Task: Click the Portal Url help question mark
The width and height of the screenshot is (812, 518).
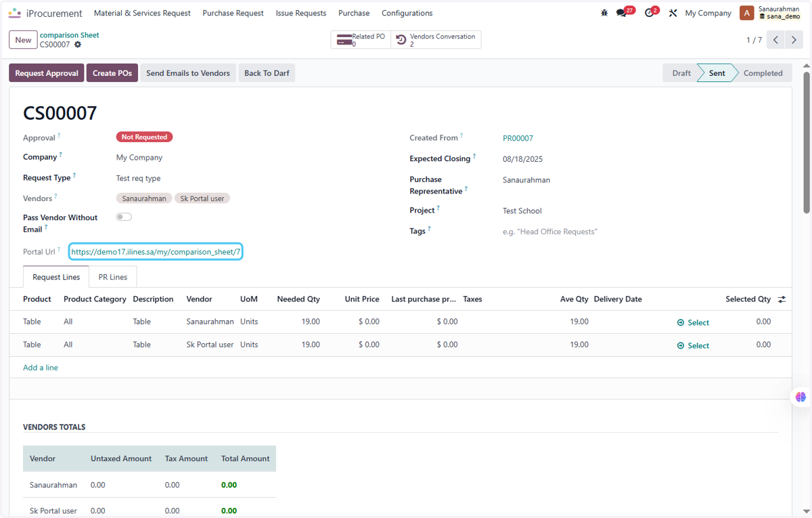Action: [59, 250]
